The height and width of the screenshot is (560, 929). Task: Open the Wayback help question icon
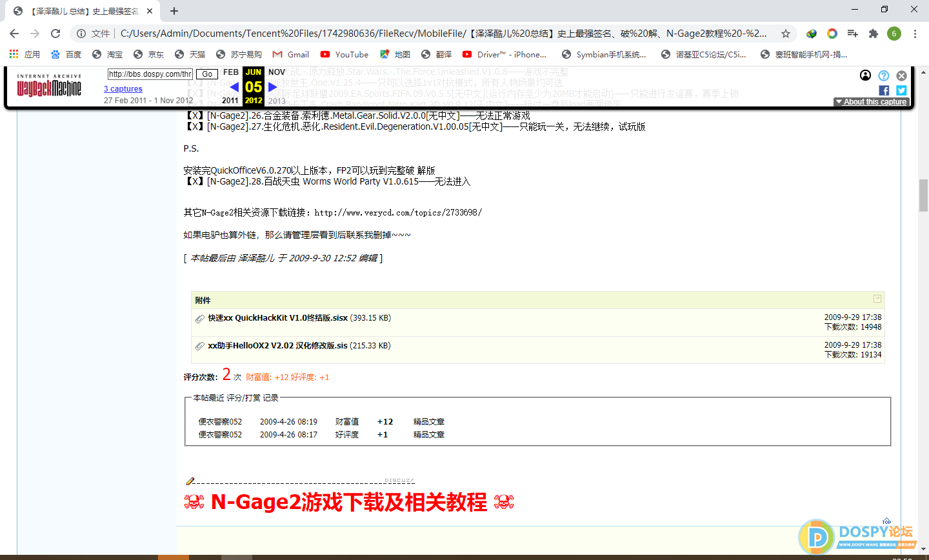point(884,75)
